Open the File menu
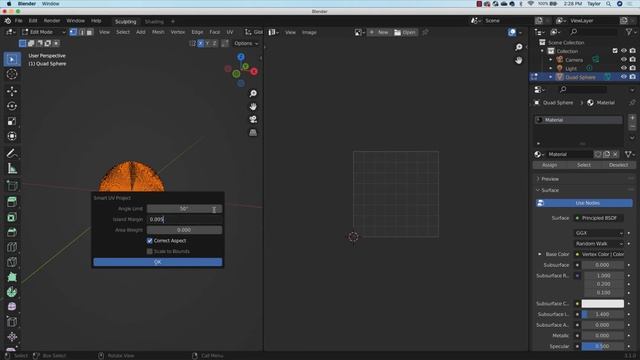 click(x=19, y=21)
